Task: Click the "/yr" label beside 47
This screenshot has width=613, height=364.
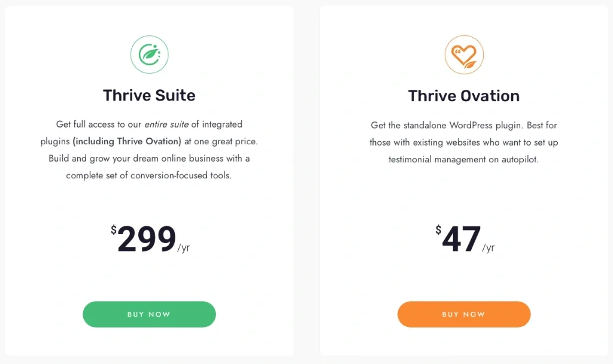Action: pyautogui.click(x=488, y=247)
